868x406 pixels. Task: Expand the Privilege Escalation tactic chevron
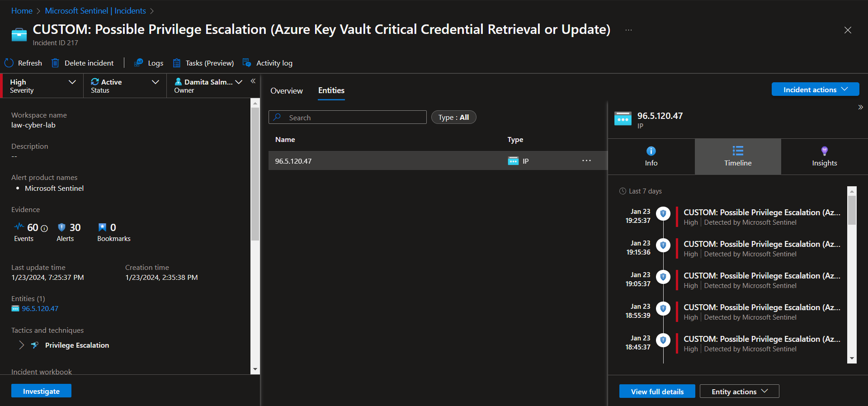pyautogui.click(x=21, y=345)
